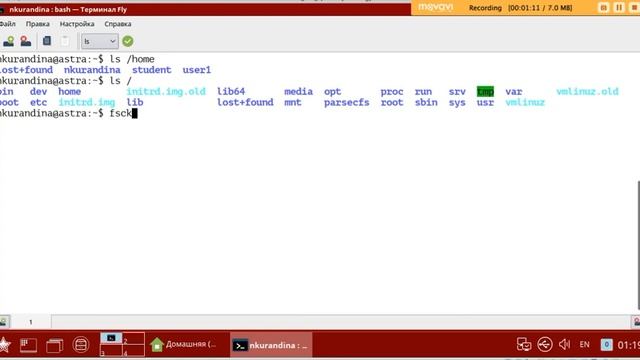640x360 pixels.
Task: Click 'home' in the ls / output
Action: click(69, 91)
